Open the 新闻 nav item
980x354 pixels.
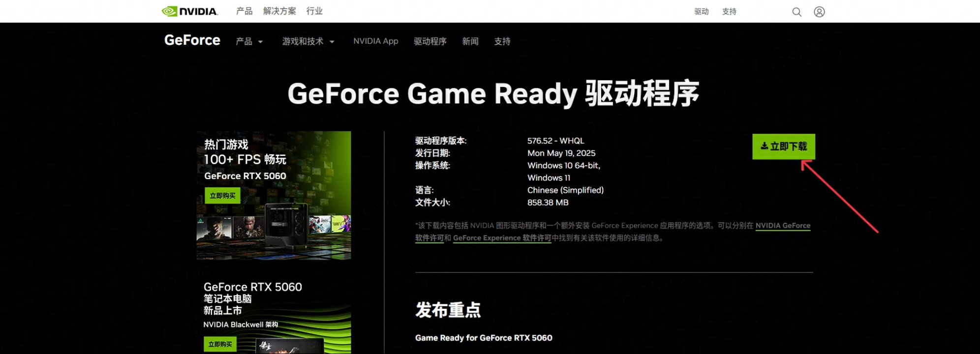point(470,42)
